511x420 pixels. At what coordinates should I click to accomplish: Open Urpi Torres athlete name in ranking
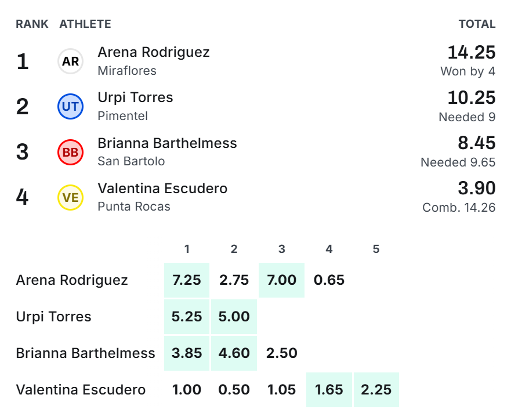[135, 98]
